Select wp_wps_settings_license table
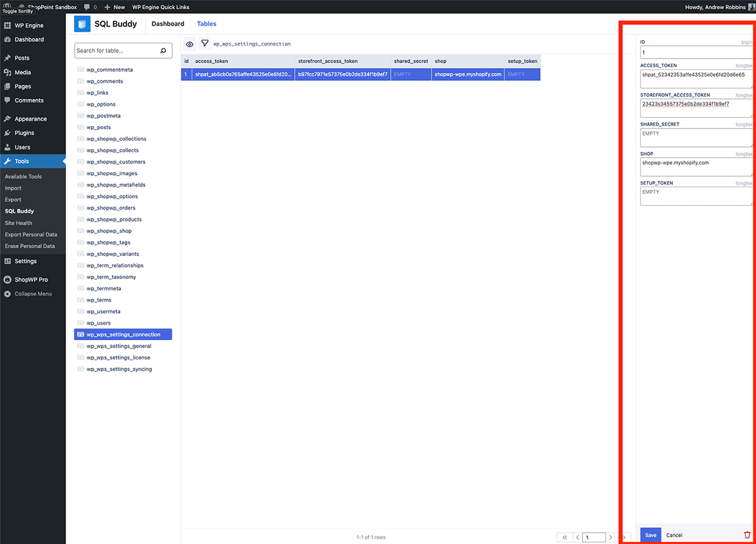This screenshot has height=544, width=756. (x=118, y=358)
